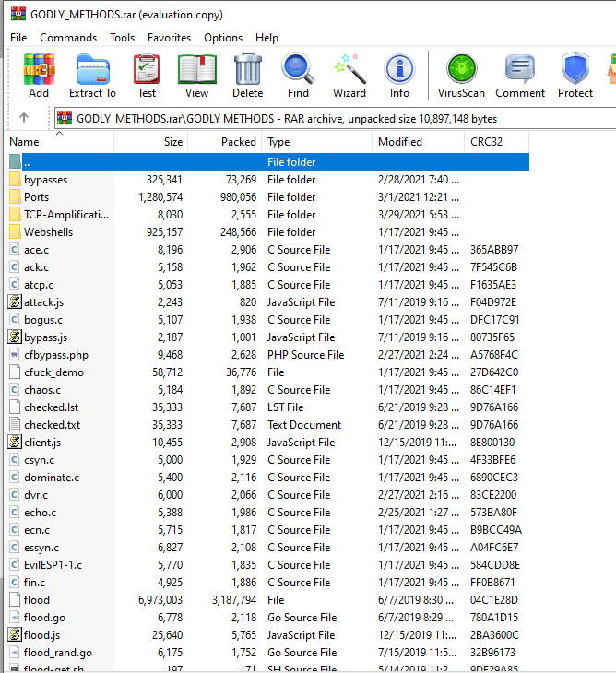Open the View toolbar tool
This screenshot has height=673, width=616.
196,76
